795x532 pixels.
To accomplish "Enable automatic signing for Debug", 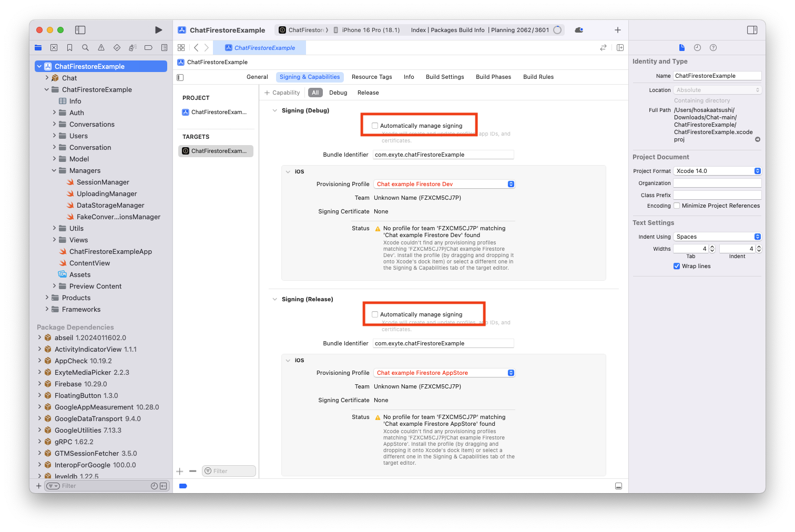I will tap(375, 126).
